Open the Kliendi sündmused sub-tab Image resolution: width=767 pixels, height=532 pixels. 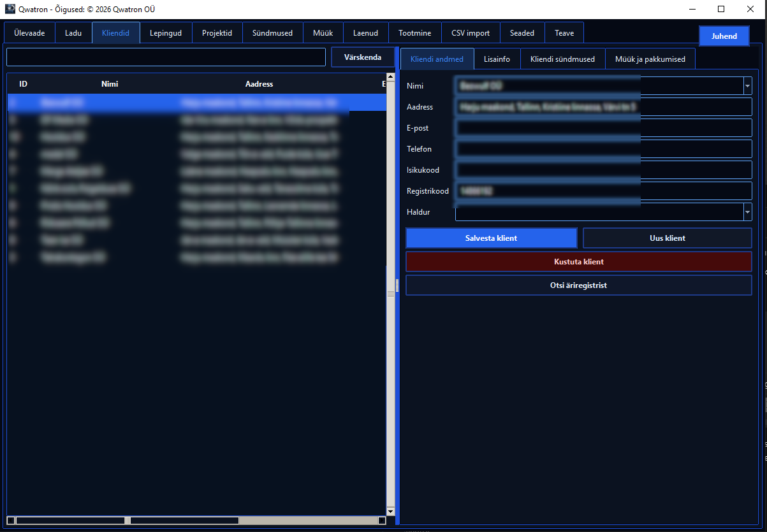[x=562, y=59]
